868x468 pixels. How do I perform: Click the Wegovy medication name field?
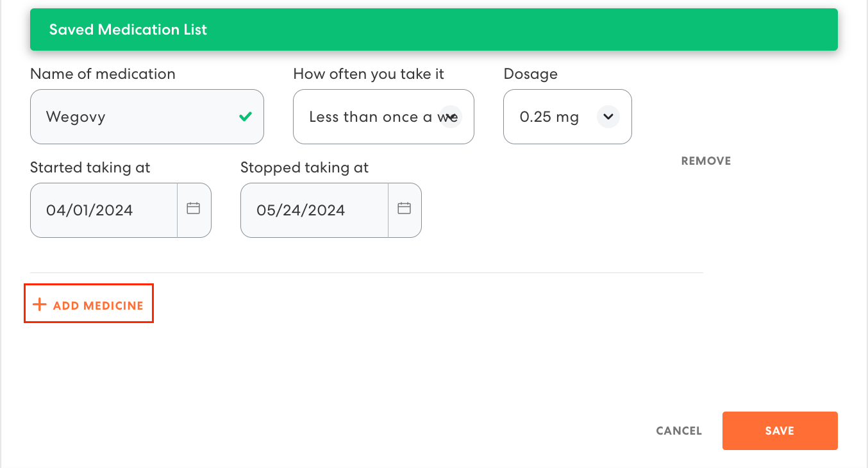coord(135,117)
